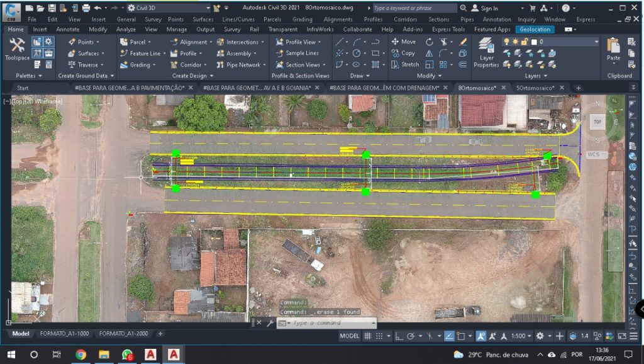The height and width of the screenshot is (364, 644).
Task: Toggle ortho mode in status bar
Action: [x=398, y=336]
